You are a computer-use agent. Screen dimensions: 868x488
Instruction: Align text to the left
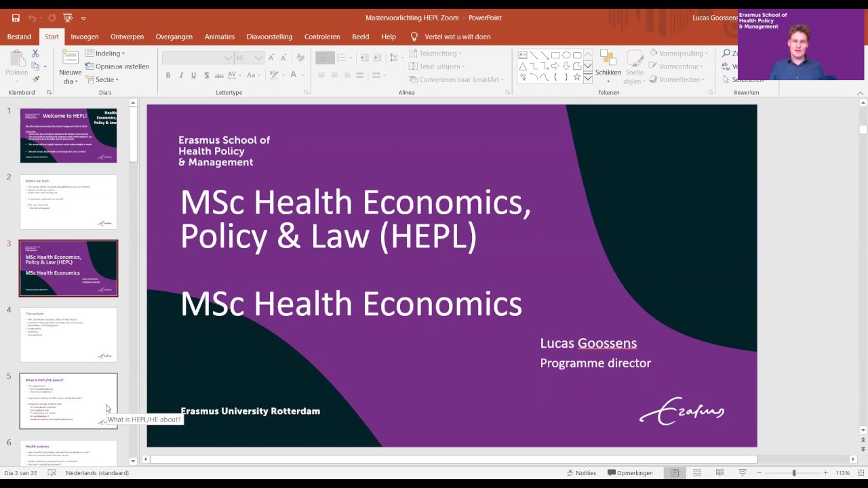tap(321, 75)
